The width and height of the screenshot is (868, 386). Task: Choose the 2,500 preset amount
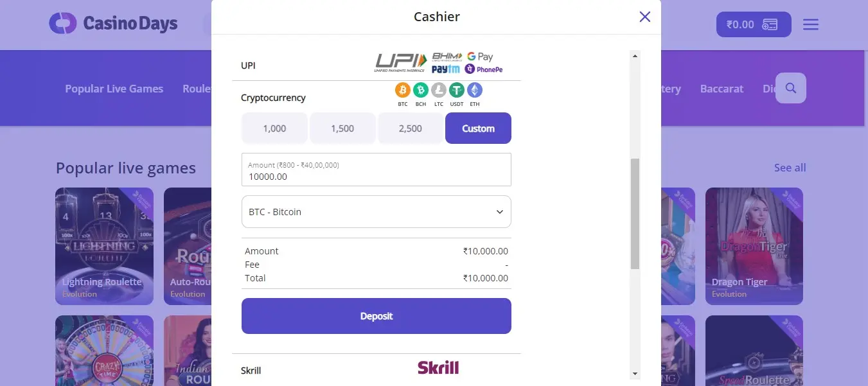click(x=411, y=128)
